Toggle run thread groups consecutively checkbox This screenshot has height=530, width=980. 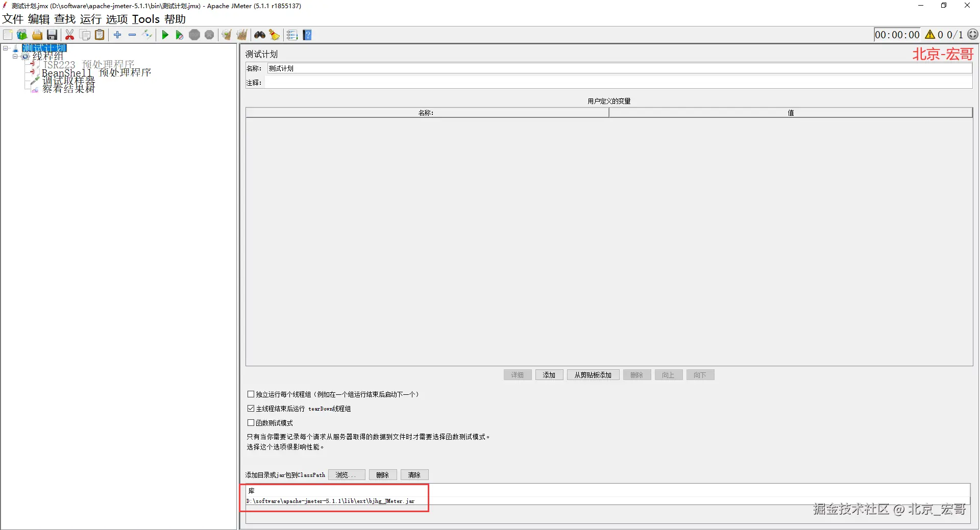click(x=251, y=394)
